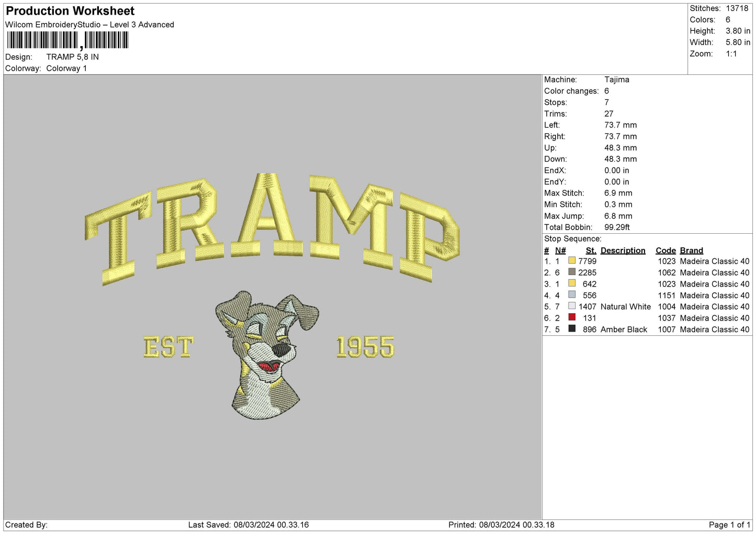The height and width of the screenshot is (534, 756).
Task: Click the red swatch for code 1037
Action: tap(572, 317)
